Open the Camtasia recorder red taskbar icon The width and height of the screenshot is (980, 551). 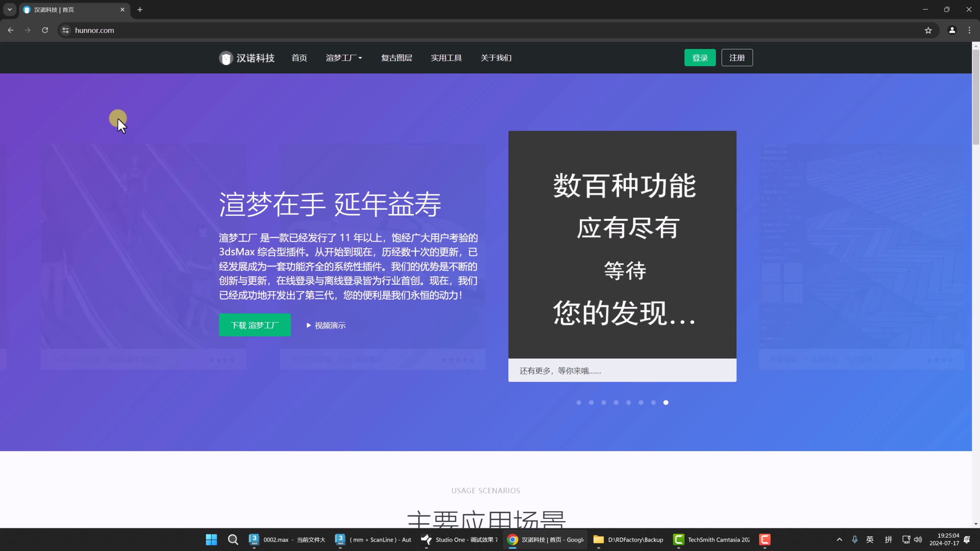click(765, 539)
